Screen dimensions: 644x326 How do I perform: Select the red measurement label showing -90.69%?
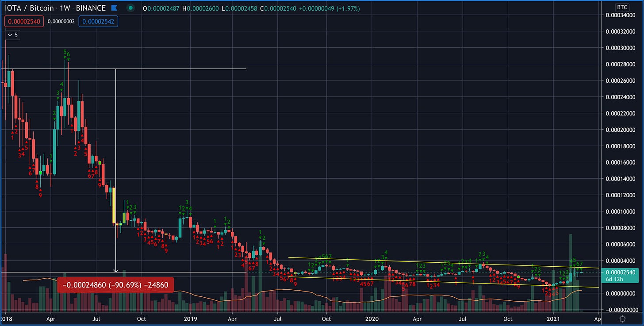click(115, 285)
